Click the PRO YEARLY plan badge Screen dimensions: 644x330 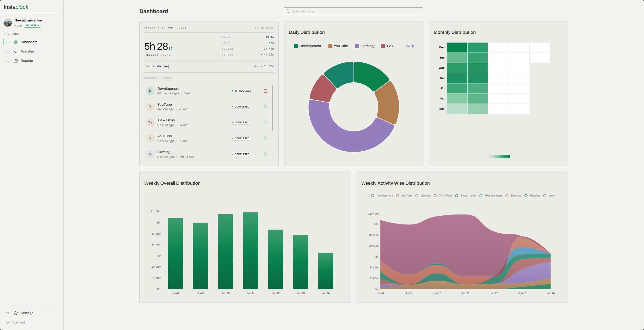click(32, 25)
